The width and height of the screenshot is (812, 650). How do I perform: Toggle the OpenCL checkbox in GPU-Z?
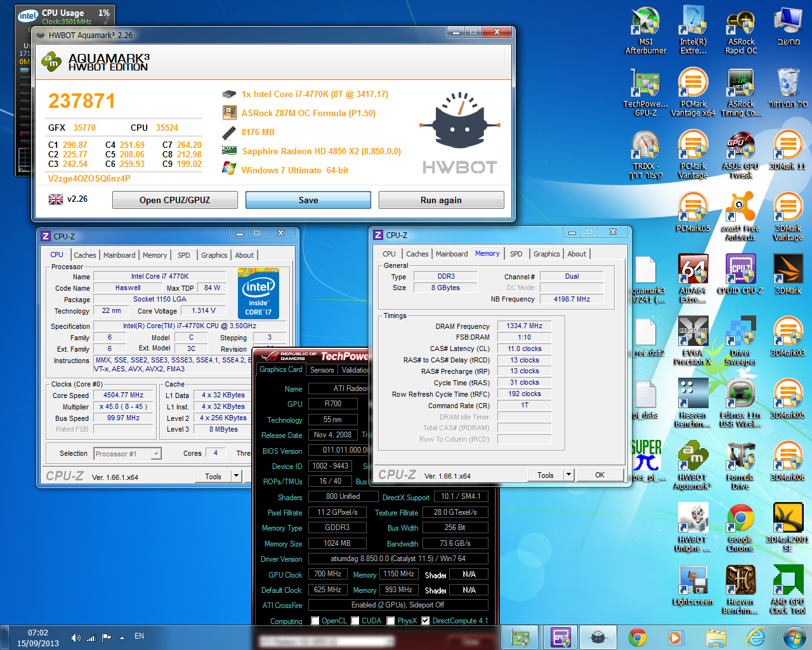click(x=315, y=621)
